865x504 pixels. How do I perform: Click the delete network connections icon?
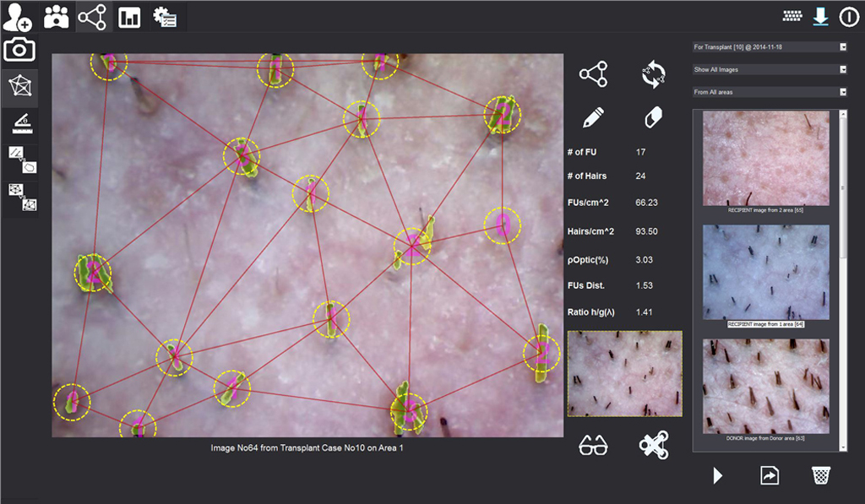point(654,445)
